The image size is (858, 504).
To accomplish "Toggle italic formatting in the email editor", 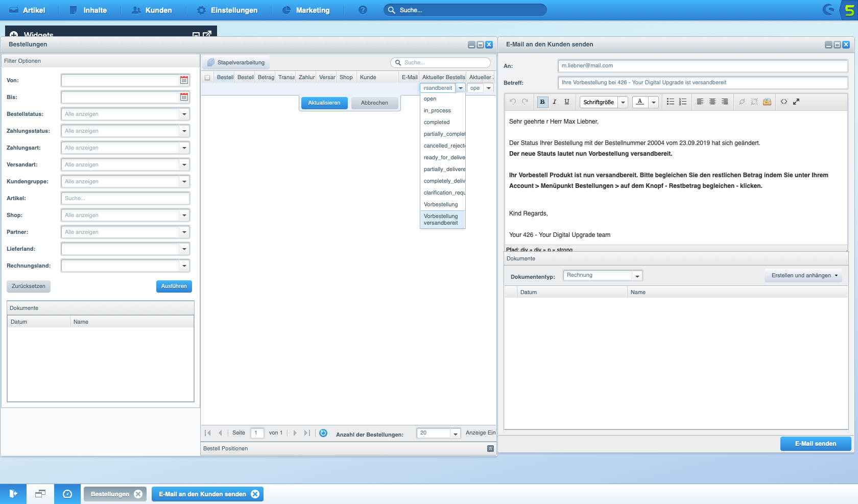I will 555,102.
